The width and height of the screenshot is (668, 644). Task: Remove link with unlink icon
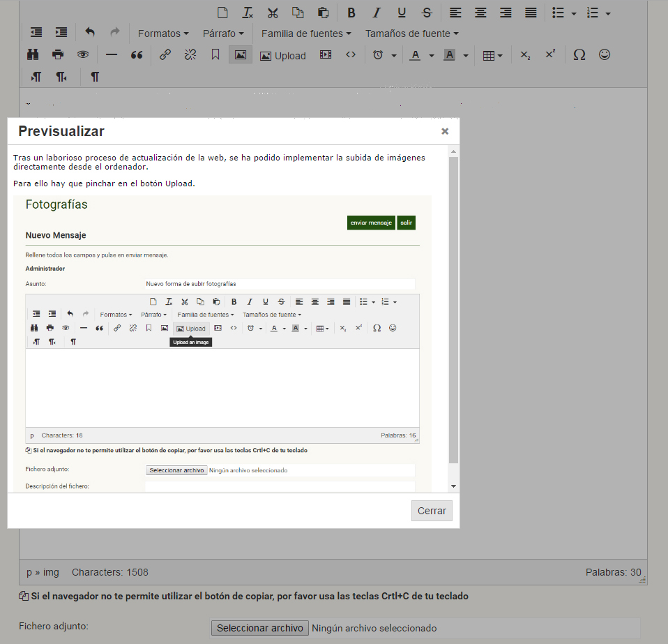190,54
